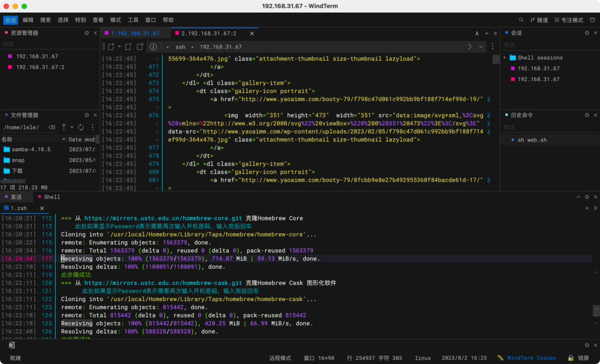Expand the address bar history dropdown
The width and height of the screenshot is (600, 364).
tap(481, 46)
